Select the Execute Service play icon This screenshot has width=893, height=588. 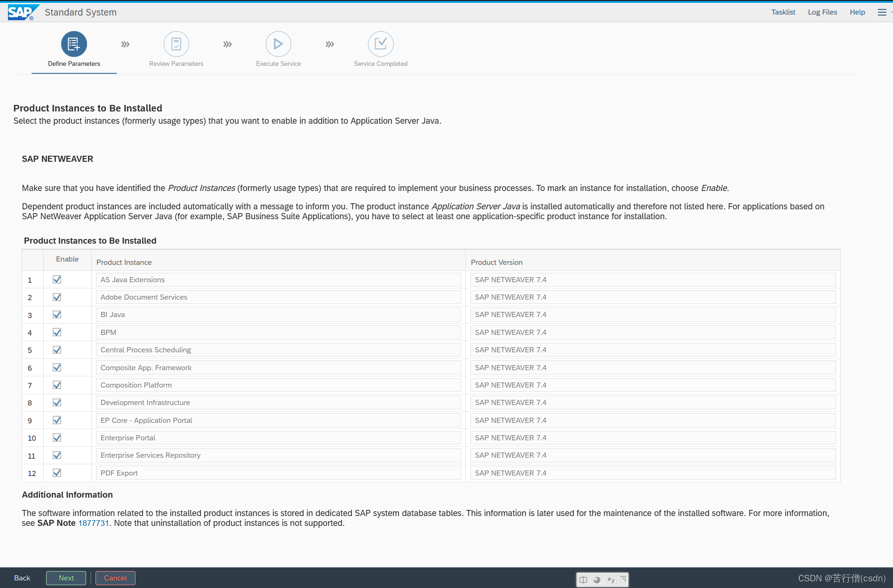pos(279,44)
